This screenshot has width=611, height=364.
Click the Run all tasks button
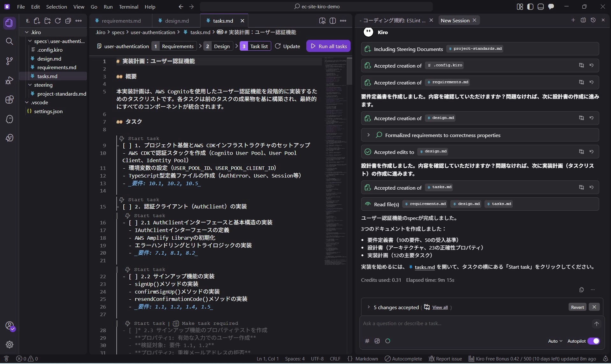coord(328,46)
